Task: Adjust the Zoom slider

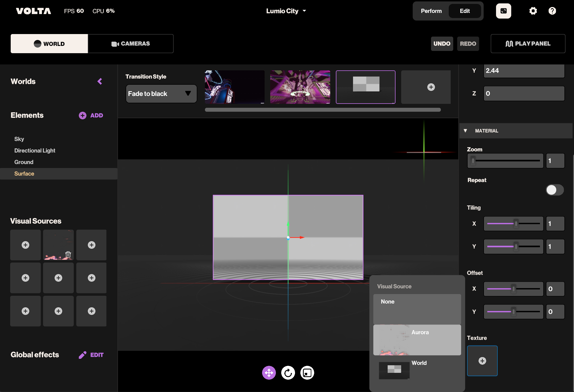Action: (x=505, y=161)
